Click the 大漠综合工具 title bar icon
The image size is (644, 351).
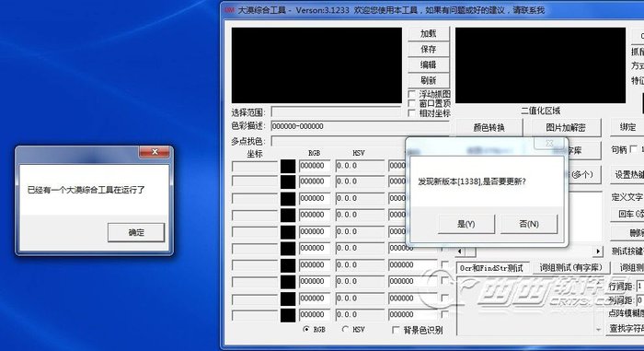230,9
